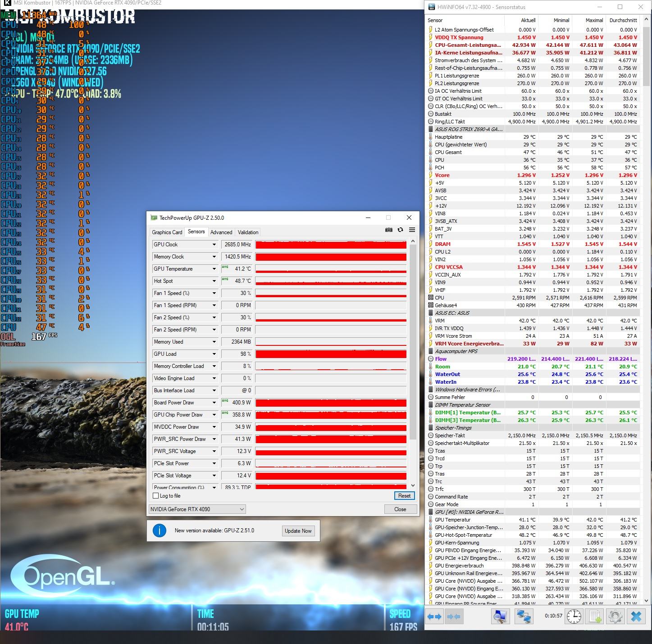Start logging with HWiNFO sheet-plus icon
652x644 pixels.
point(595,617)
